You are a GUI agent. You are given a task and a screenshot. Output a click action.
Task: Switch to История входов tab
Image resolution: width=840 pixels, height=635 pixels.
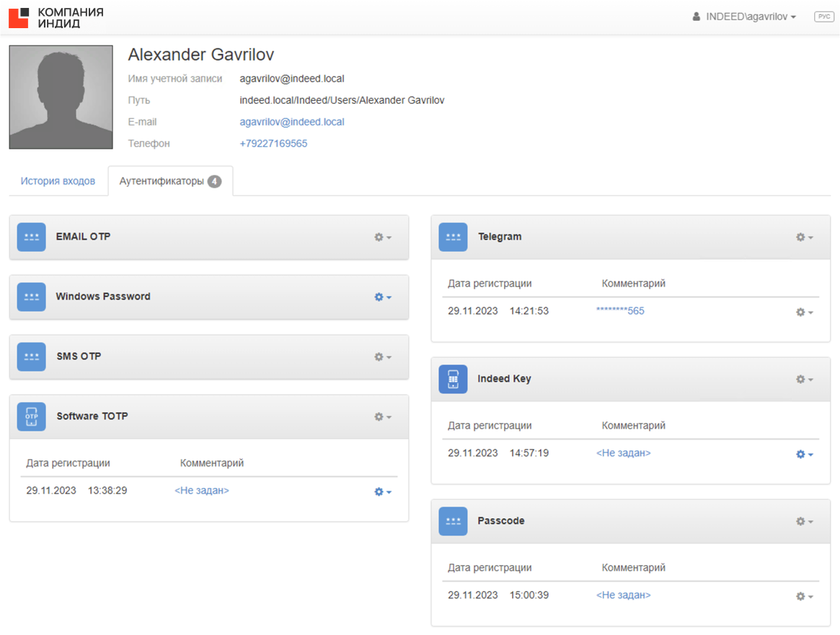click(58, 181)
